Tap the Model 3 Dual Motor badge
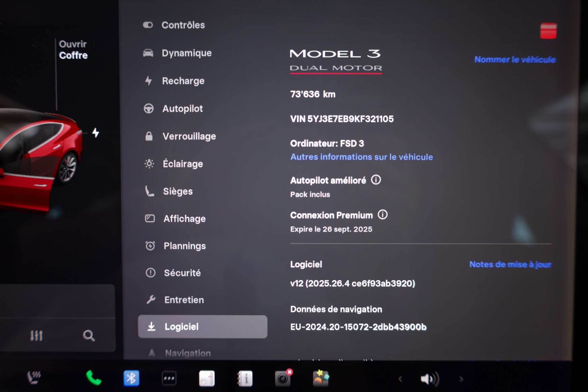Image resolution: width=588 pixels, height=392 pixels. (x=336, y=61)
